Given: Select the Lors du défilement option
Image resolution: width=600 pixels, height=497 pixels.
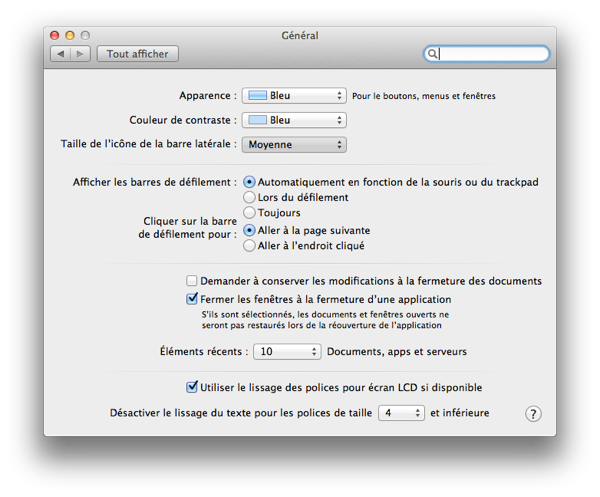Looking at the screenshot, I should [250, 198].
